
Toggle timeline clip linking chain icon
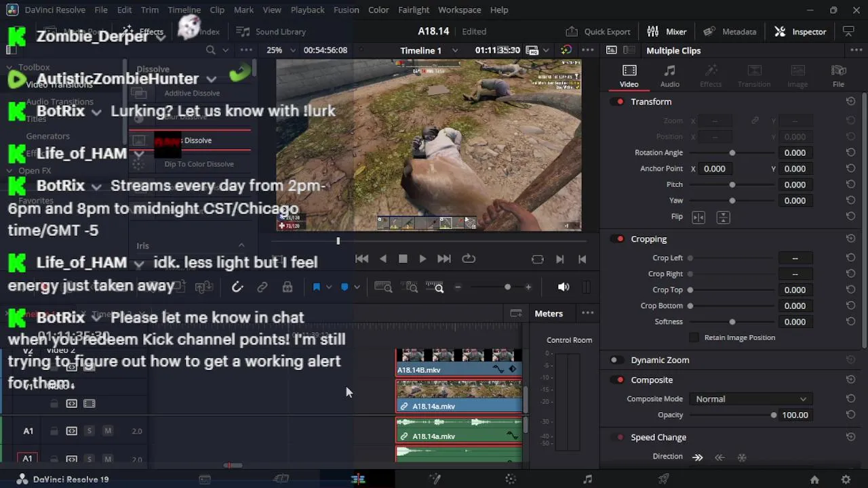tap(262, 287)
